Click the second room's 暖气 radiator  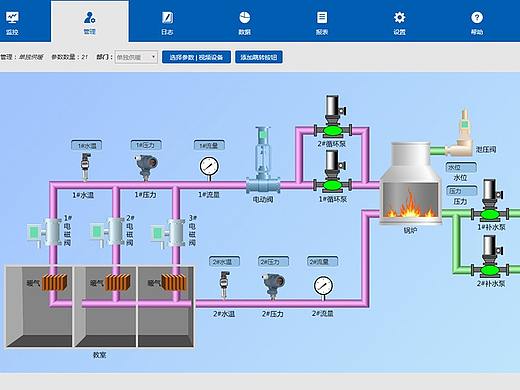[118, 282]
